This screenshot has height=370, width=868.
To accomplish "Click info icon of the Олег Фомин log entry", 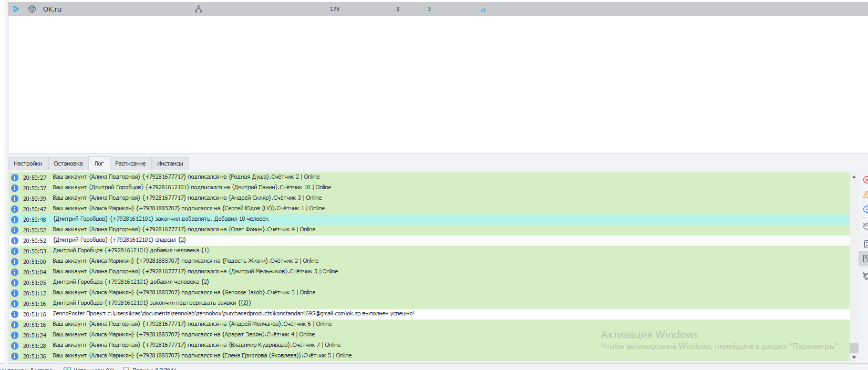I will pos(15,230).
